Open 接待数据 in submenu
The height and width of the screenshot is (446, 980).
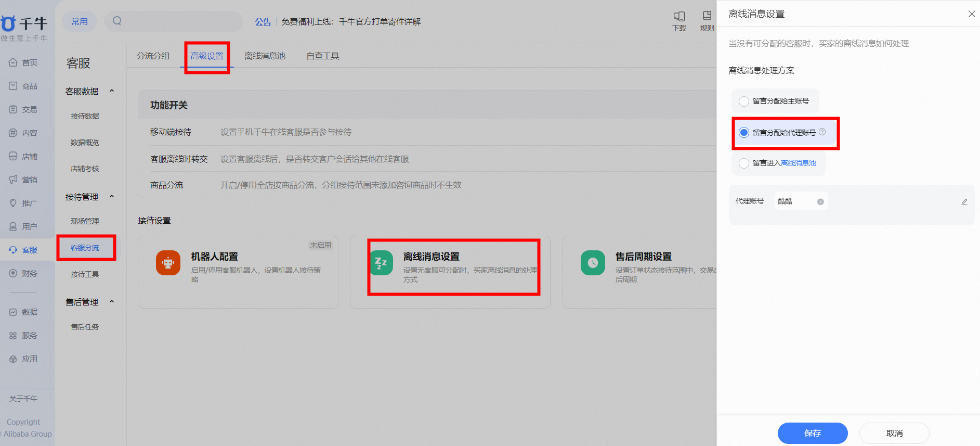[85, 116]
